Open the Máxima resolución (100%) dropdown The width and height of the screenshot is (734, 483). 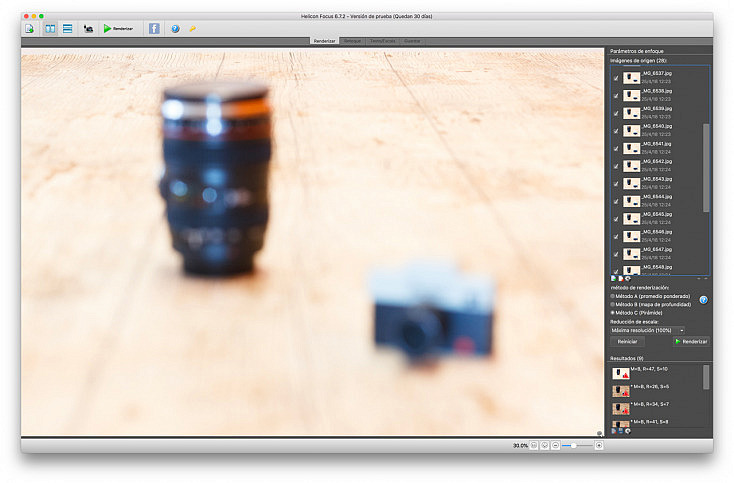tap(647, 330)
